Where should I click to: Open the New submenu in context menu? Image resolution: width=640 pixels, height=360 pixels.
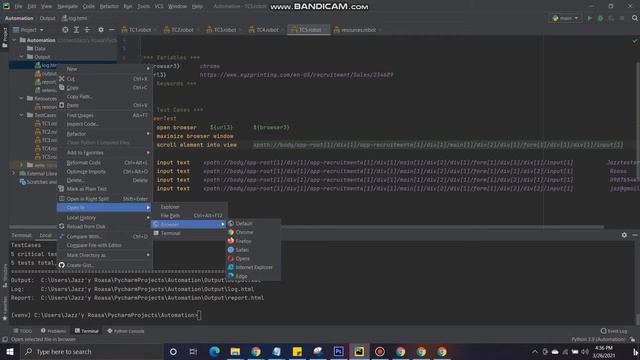click(104, 69)
